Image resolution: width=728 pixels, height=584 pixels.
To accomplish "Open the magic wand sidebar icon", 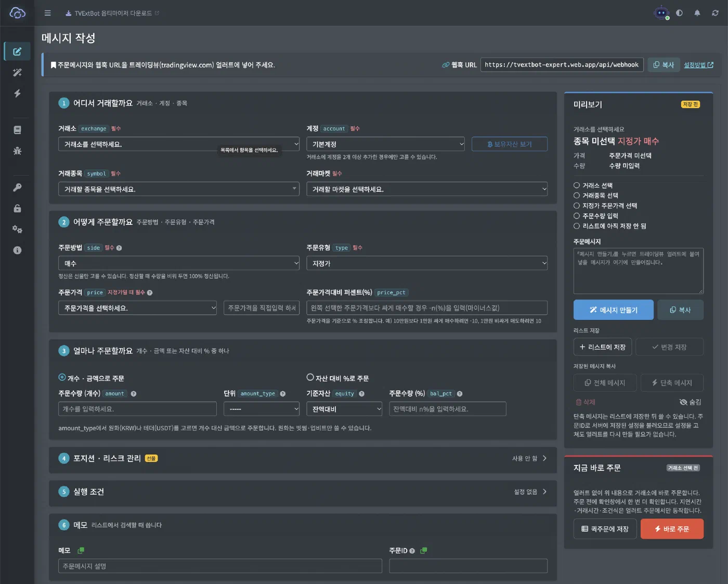I will [x=17, y=72].
